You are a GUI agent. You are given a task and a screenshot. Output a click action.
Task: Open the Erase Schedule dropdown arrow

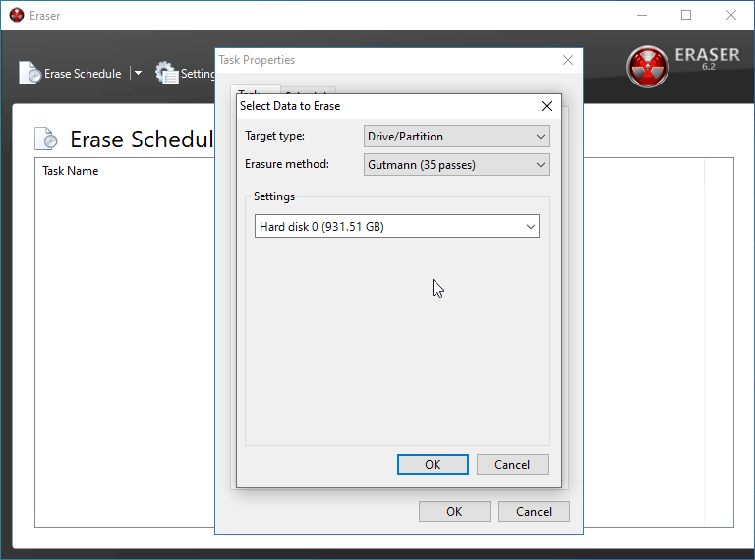tap(138, 73)
